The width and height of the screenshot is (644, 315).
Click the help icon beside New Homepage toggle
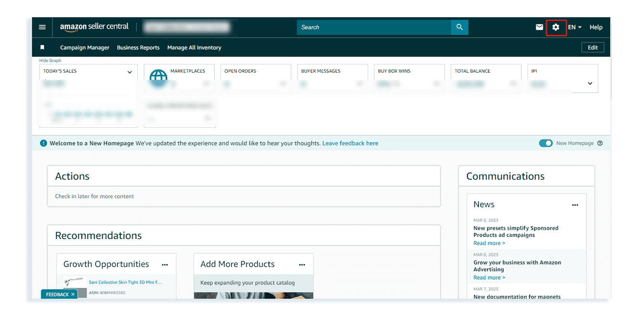click(600, 143)
